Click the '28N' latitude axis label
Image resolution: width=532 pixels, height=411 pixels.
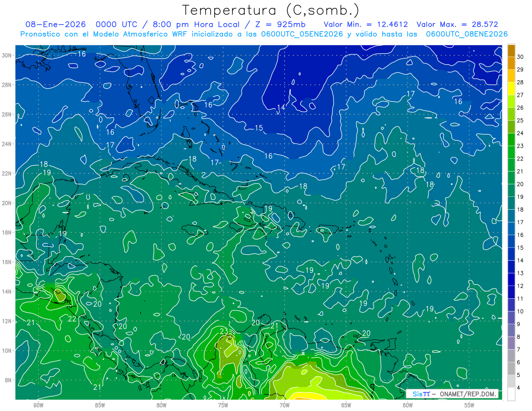click(x=8, y=85)
